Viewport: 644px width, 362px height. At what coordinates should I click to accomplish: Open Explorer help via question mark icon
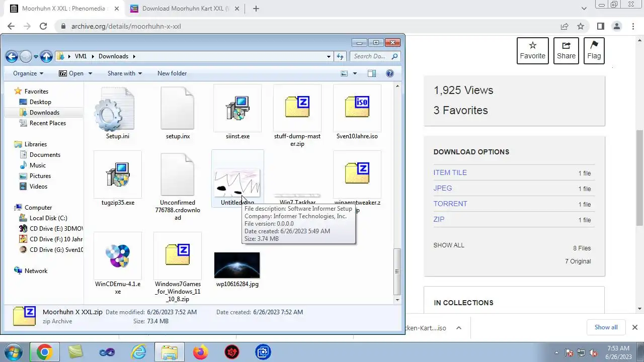pos(389,73)
